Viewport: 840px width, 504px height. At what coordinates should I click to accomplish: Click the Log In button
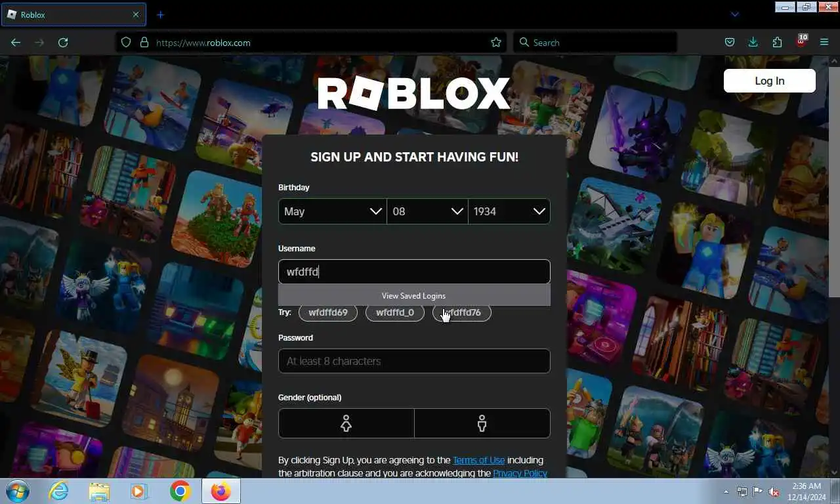(x=769, y=81)
